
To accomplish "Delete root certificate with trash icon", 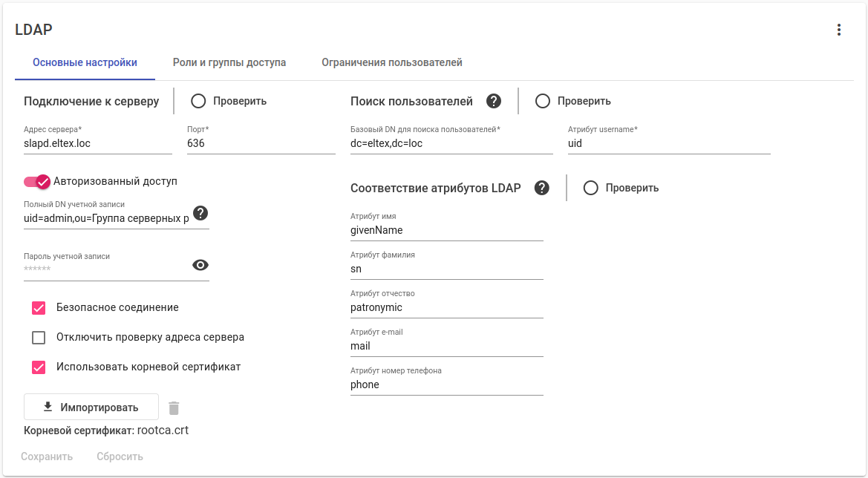I will [x=174, y=407].
